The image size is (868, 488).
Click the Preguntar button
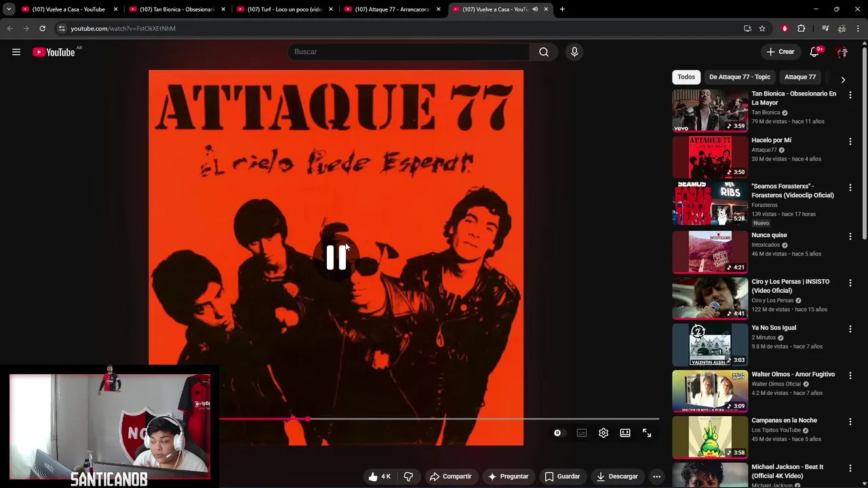508,476
